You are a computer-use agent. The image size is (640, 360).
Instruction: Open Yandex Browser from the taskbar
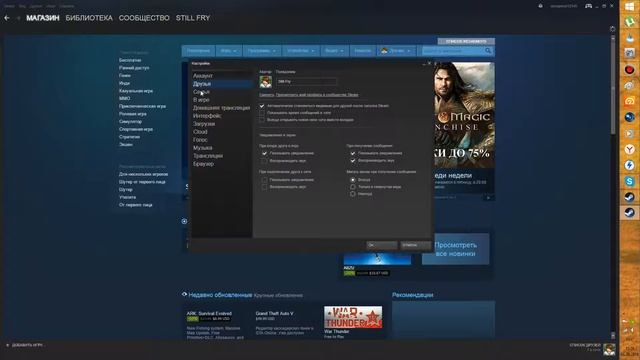click(x=629, y=149)
